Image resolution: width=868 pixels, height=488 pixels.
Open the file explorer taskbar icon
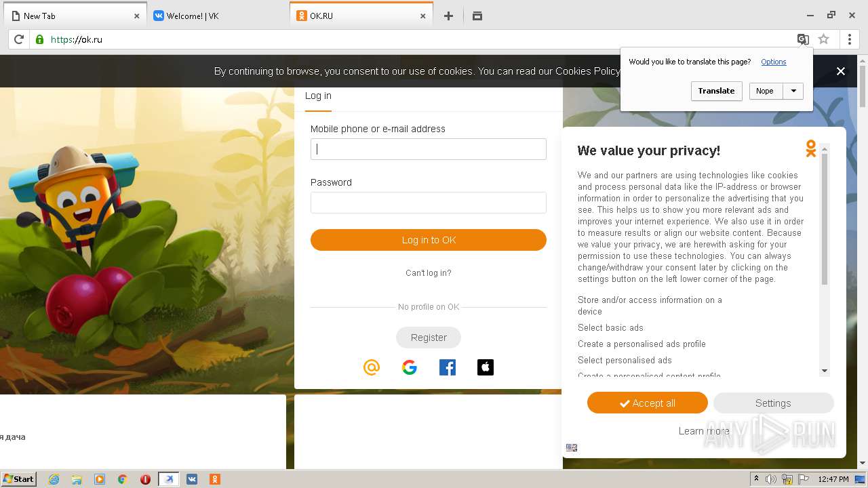point(77,479)
